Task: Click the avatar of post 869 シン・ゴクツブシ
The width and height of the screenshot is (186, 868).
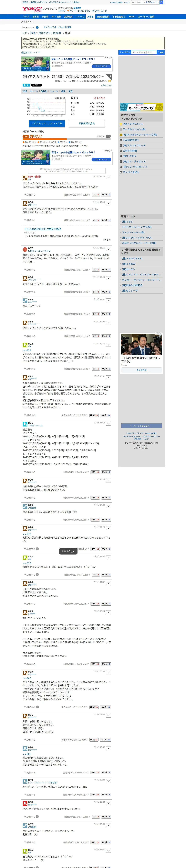Action: 25,781
